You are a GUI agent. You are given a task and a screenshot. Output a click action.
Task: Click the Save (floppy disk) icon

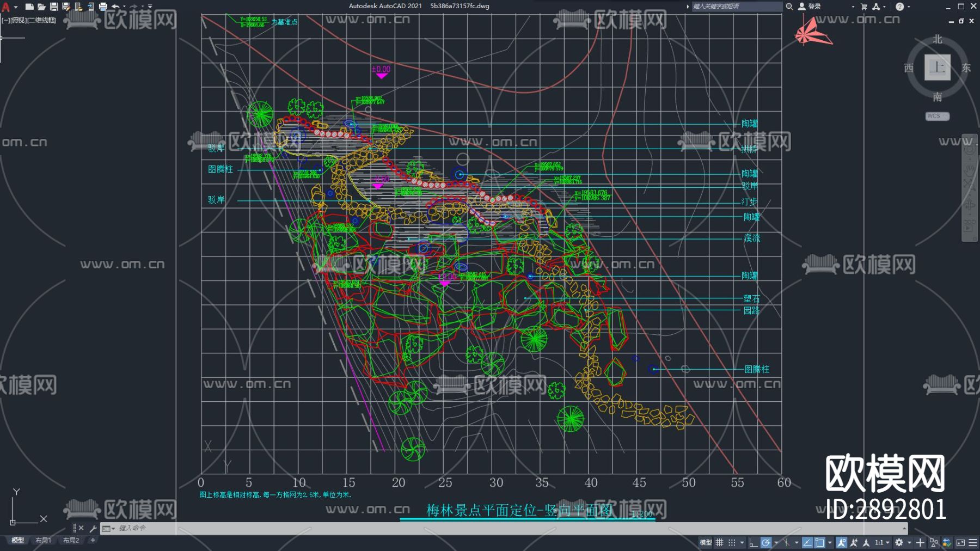click(x=54, y=7)
